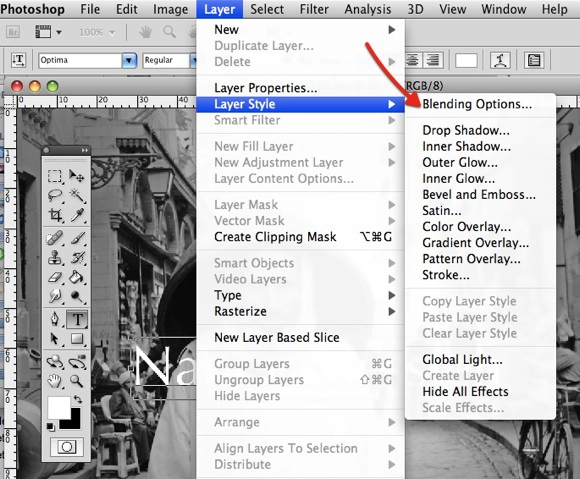Right align text
The width and height of the screenshot is (580, 479).
(433, 60)
